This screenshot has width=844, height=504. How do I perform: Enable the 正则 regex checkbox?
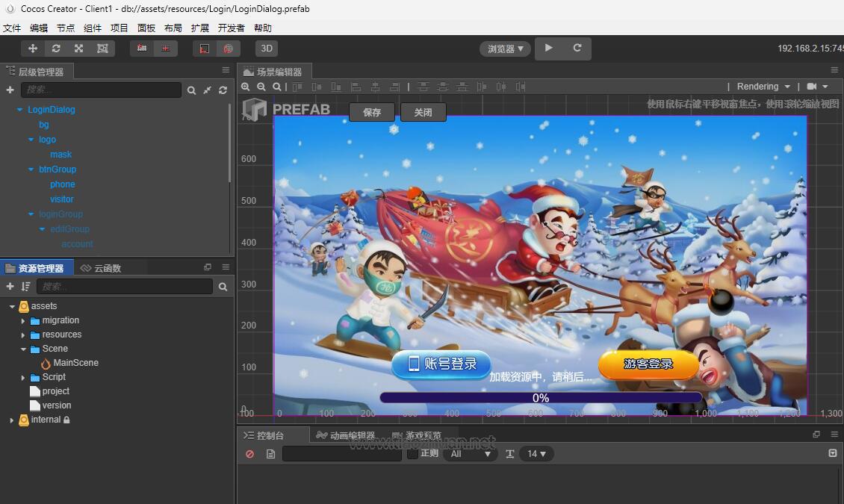[413, 454]
